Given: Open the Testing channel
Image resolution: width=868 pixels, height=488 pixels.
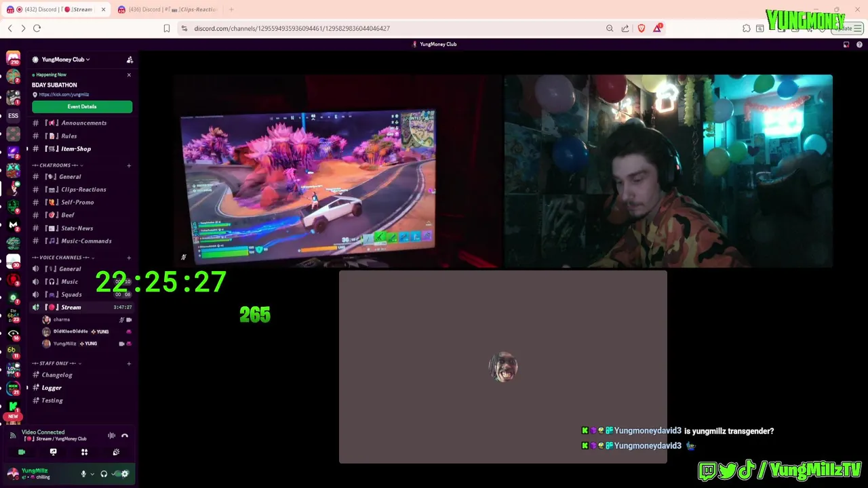Looking at the screenshot, I should [x=82, y=401].
